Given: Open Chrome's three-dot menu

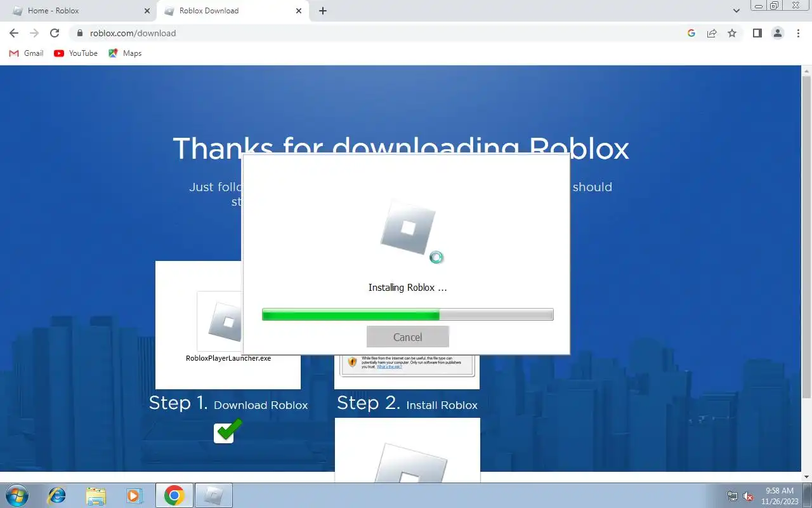Looking at the screenshot, I should [798, 33].
